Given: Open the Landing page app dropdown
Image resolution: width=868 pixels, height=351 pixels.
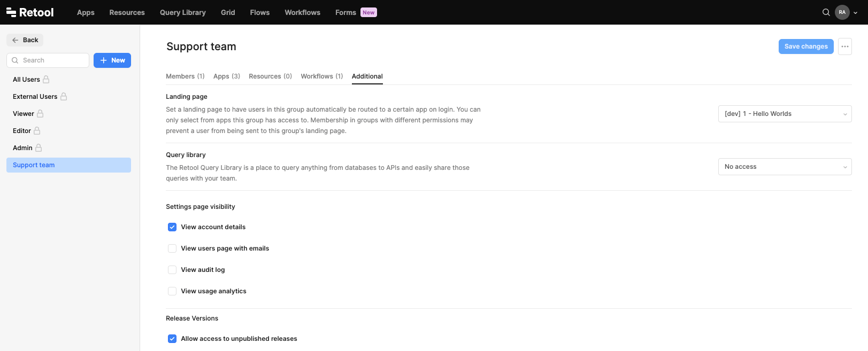Looking at the screenshot, I should 785,114.
